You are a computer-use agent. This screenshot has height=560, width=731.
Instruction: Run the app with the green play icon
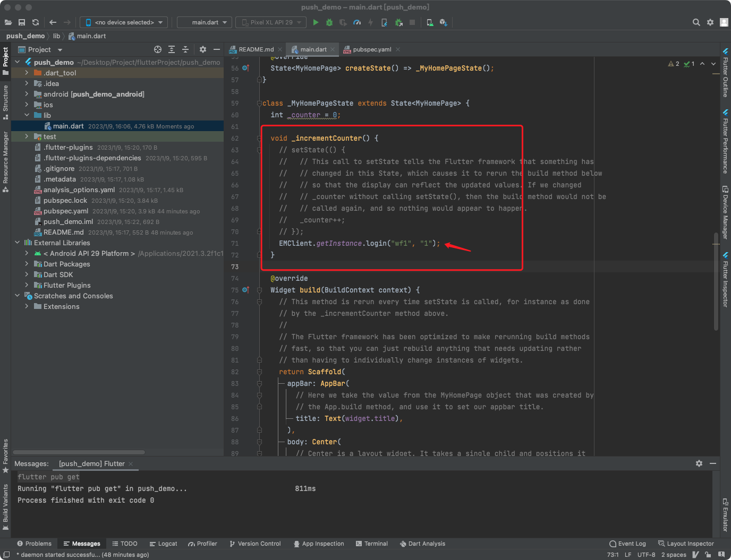tap(316, 22)
